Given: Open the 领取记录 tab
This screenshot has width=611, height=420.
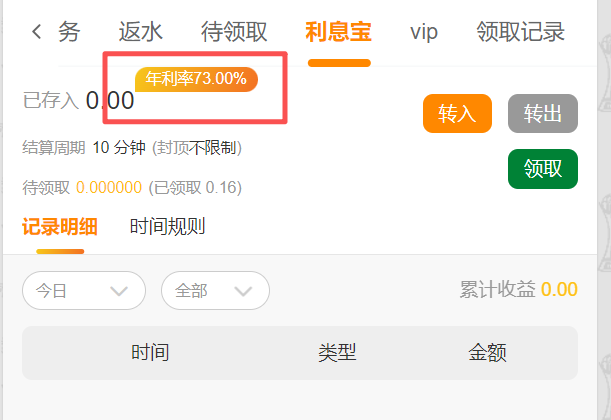Looking at the screenshot, I should tap(520, 32).
